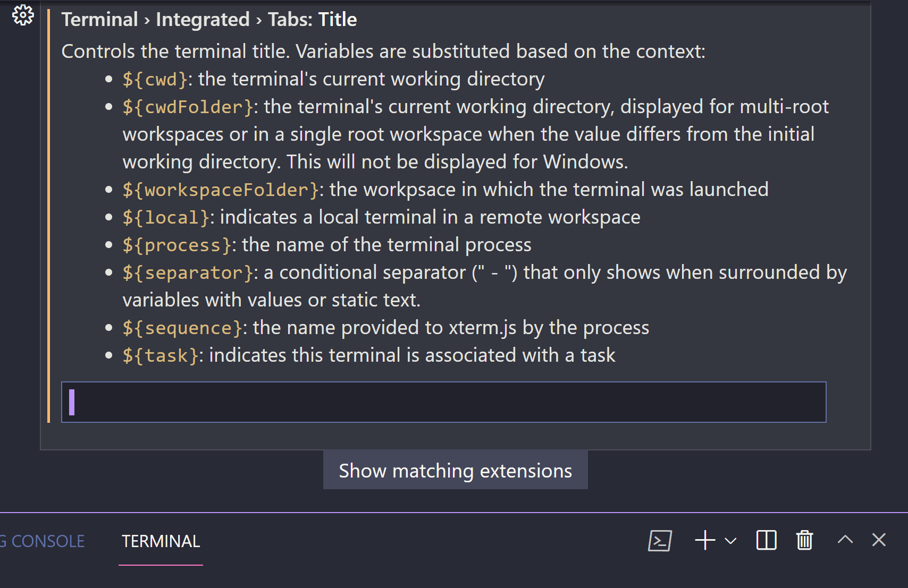
Task: Kill the terminal using the trash icon
Action: pos(804,540)
